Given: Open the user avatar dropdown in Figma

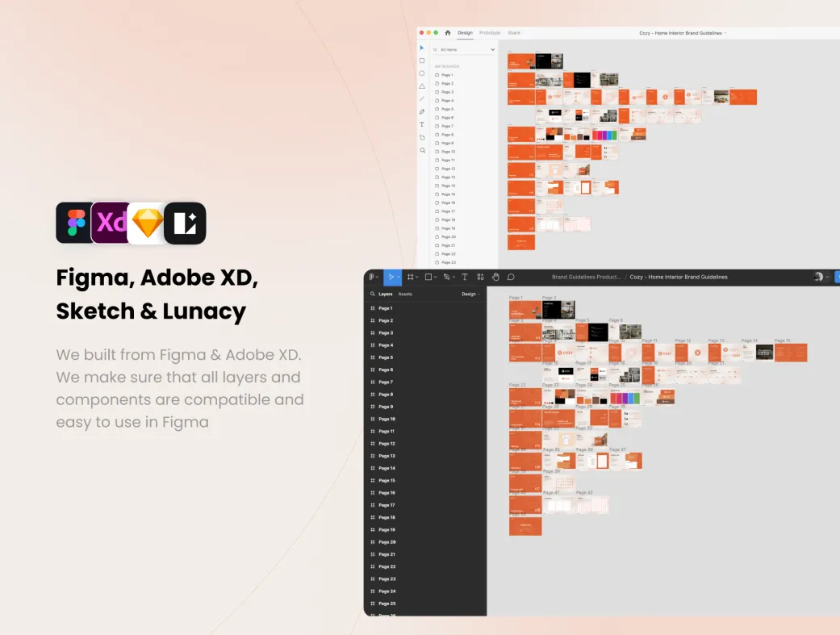Looking at the screenshot, I should (x=821, y=277).
